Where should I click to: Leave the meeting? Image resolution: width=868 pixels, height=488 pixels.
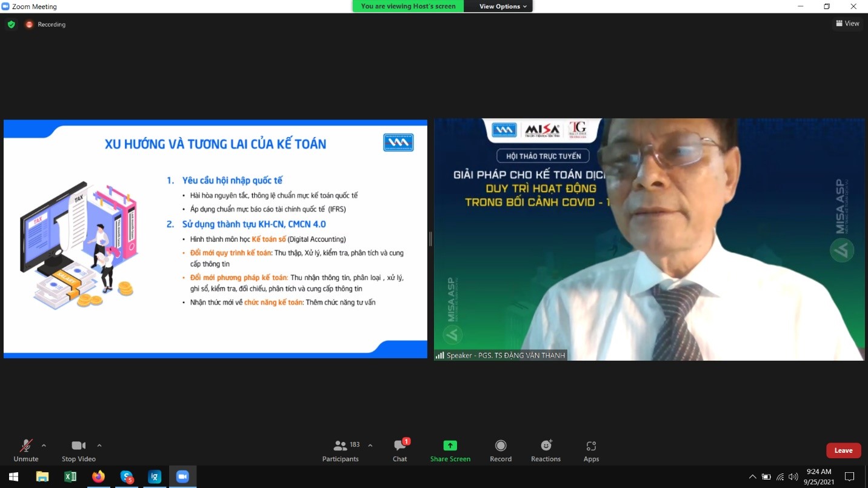(843, 450)
